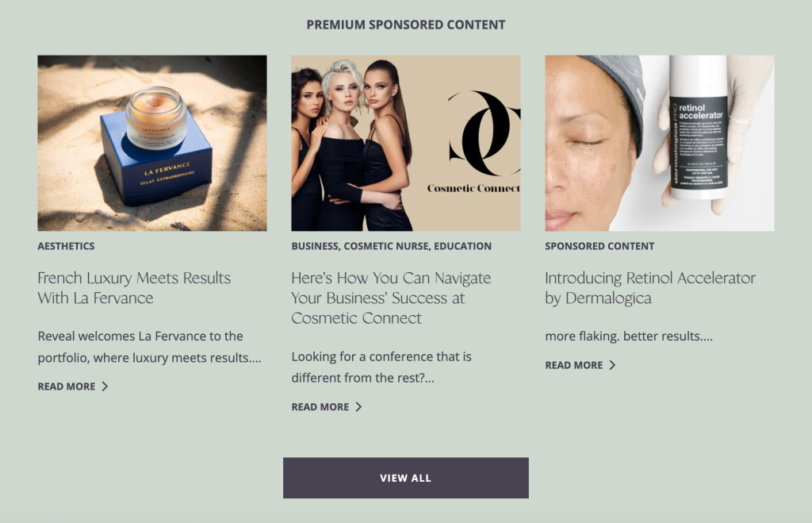Select the Cosmetic Nurse category tag
Viewport: 812px width, 523px height.
(387, 246)
